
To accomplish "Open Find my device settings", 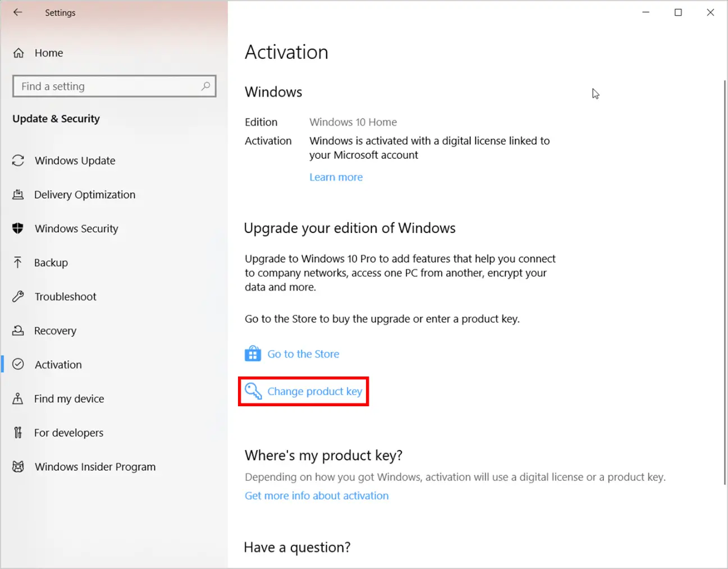I will click(69, 399).
